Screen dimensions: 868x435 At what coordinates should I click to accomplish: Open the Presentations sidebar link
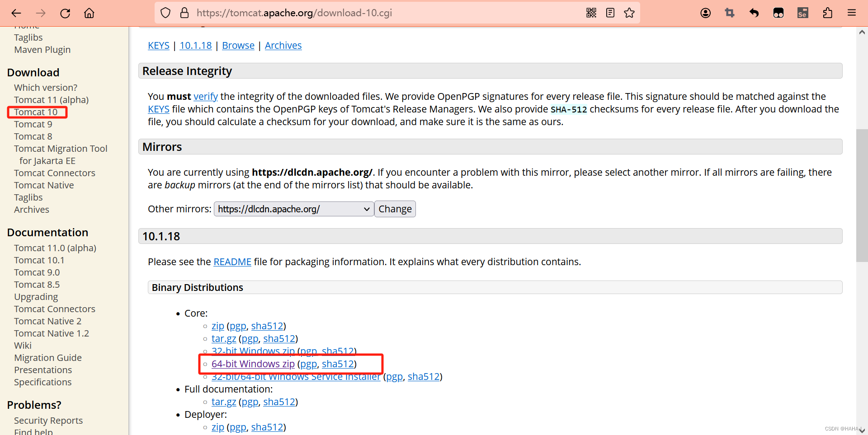[43, 370]
